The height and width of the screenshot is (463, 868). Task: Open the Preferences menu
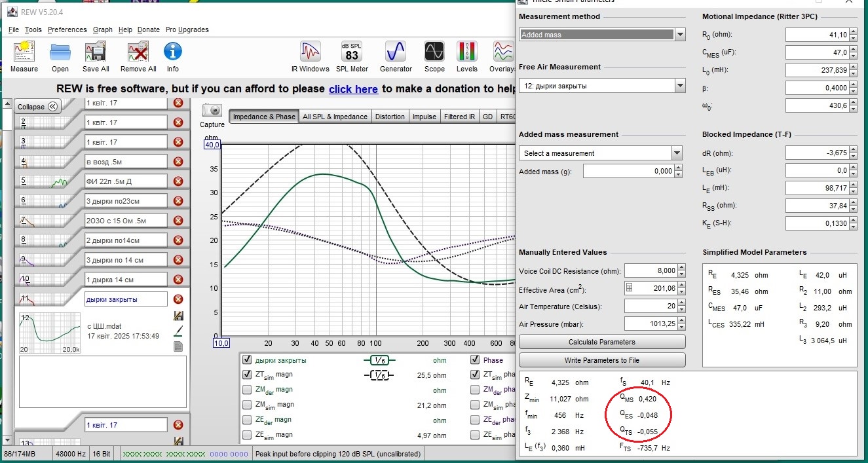pos(67,29)
